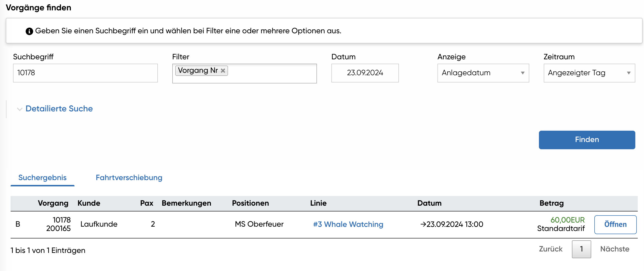Sort by the Bemerkungen column header

pyautogui.click(x=186, y=203)
